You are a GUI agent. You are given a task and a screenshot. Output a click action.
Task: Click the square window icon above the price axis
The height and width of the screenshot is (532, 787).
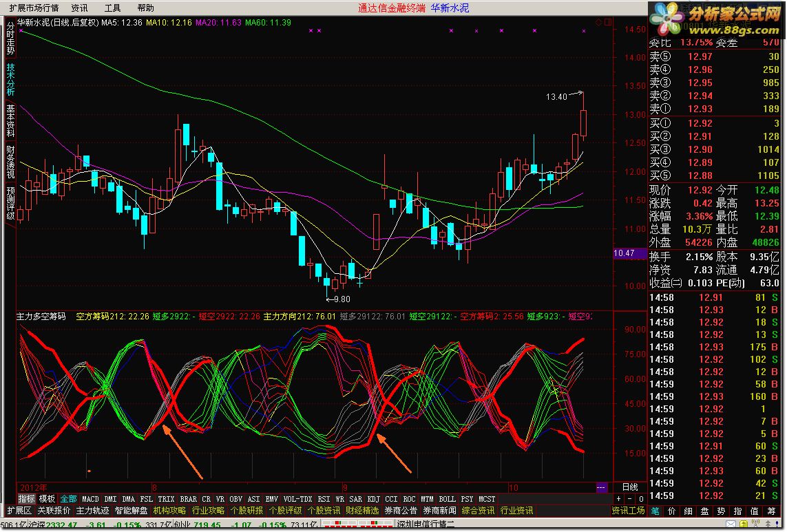pos(608,23)
